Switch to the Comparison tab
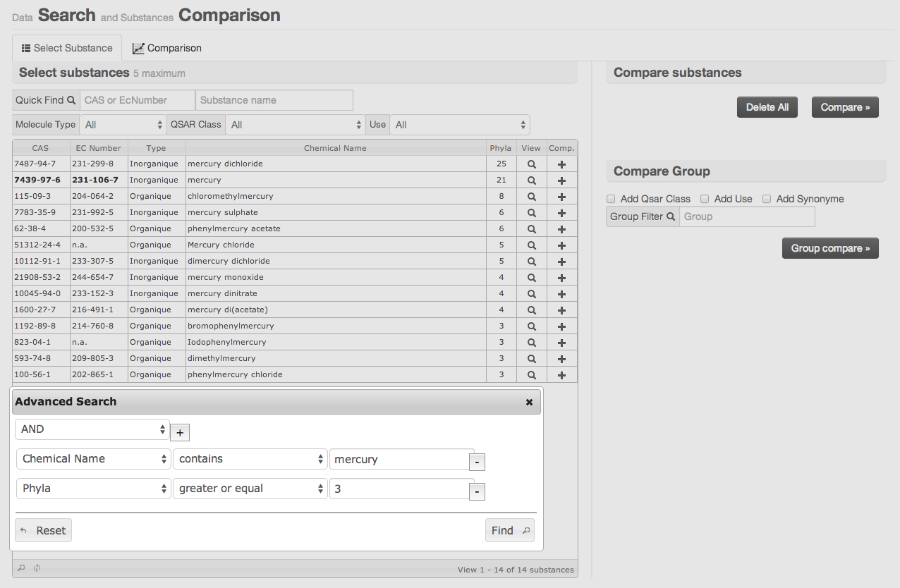Screen dimensions: 900x588 167,48
